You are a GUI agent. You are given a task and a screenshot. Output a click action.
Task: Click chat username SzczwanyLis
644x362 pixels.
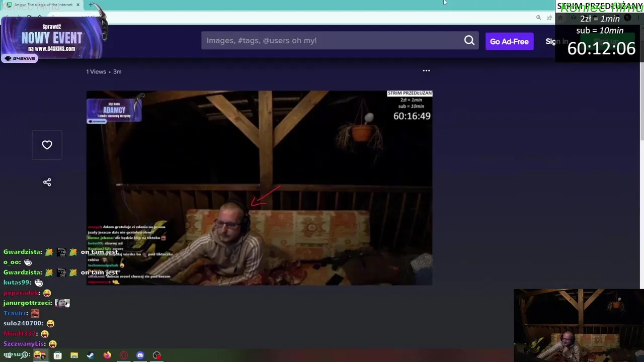(24, 344)
